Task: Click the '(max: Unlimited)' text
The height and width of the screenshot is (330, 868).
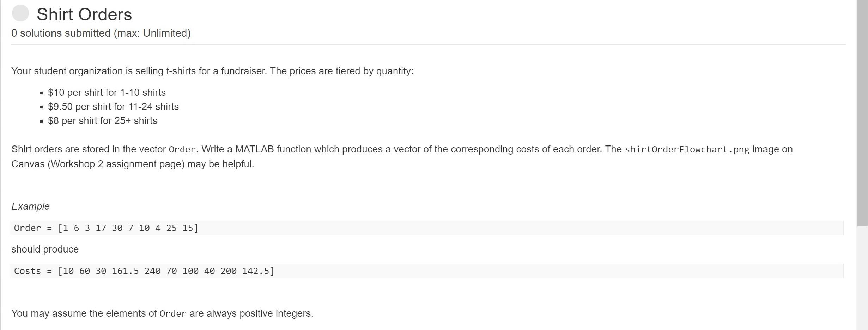Action: coord(152,33)
